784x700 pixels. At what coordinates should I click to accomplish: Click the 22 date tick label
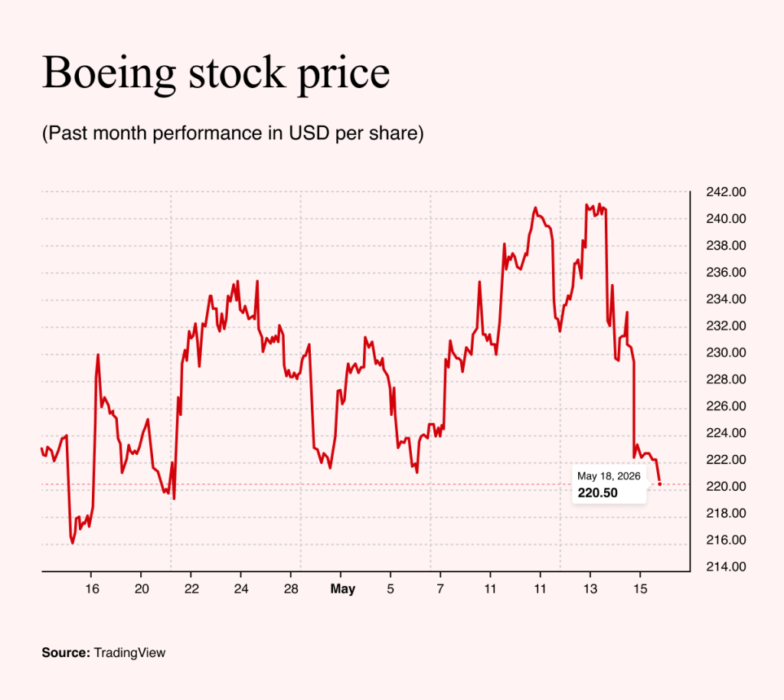pos(191,589)
